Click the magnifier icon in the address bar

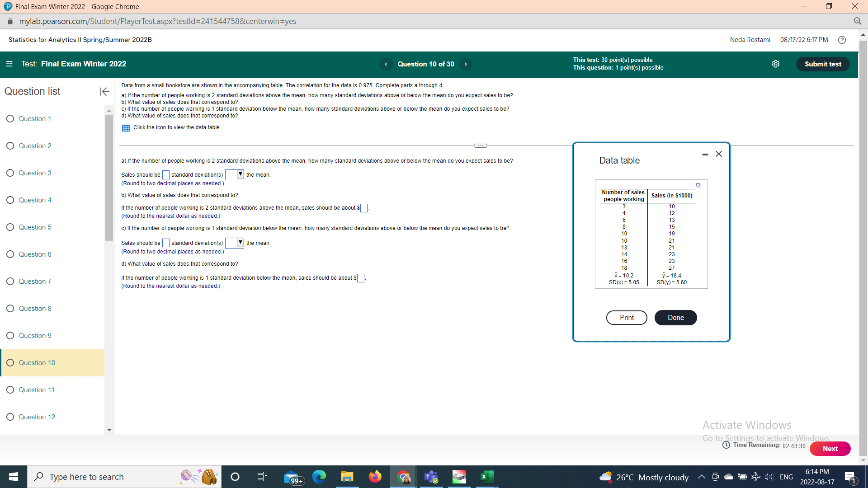point(858,21)
